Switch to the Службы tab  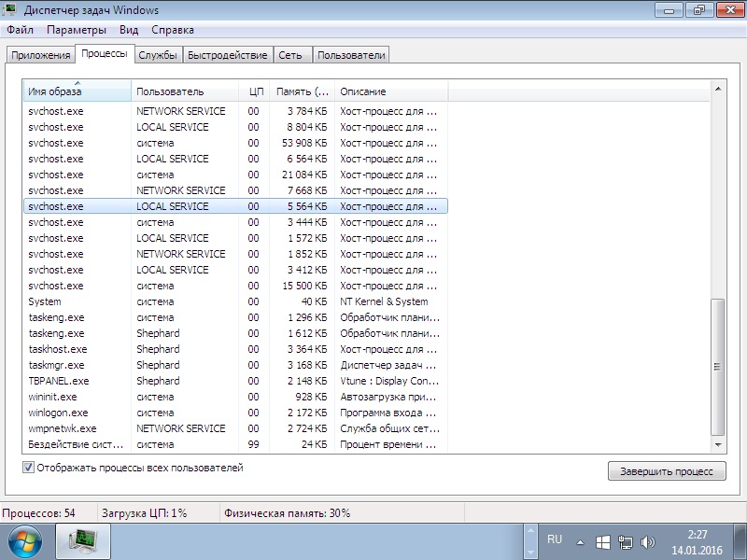[x=158, y=55]
